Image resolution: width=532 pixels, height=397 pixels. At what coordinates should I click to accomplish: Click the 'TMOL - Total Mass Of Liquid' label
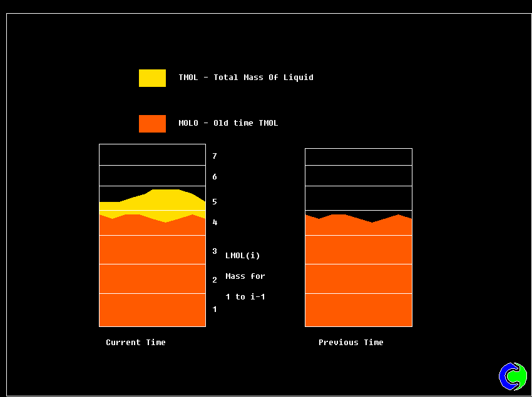click(x=246, y=78)
